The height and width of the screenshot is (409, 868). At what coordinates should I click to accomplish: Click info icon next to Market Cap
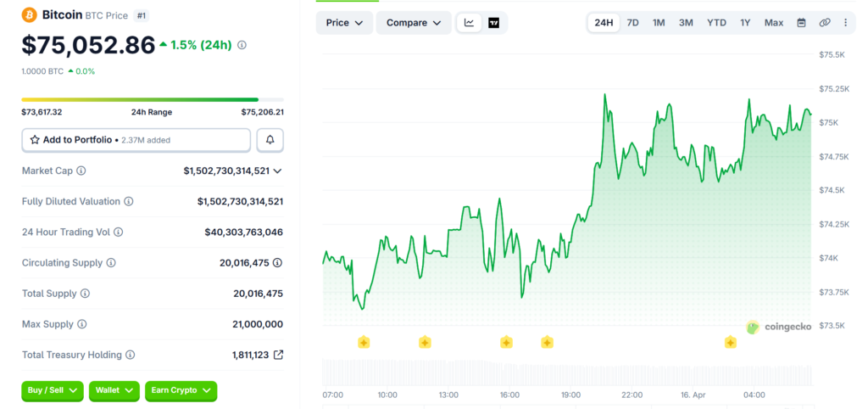coord(81,171)
